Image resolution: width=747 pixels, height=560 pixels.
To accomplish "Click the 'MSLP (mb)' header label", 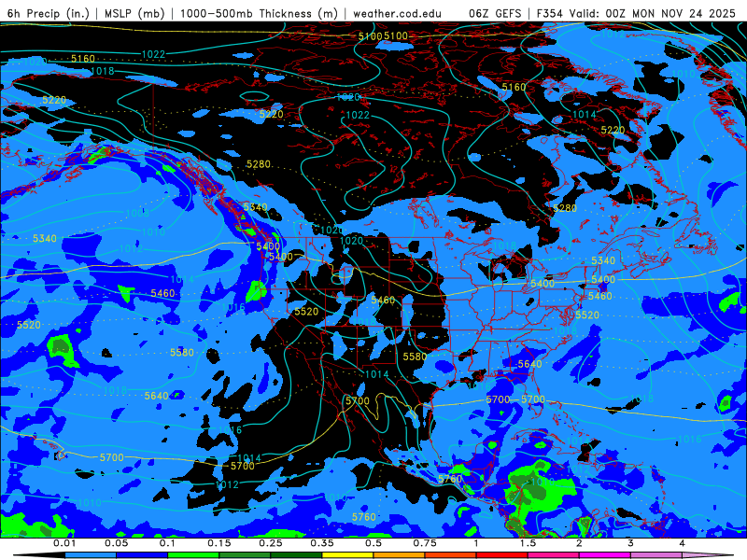I will (x=134, y=13).
